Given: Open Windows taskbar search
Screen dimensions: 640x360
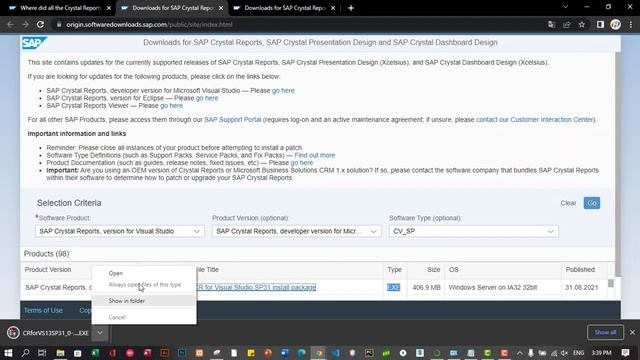Looking at the screenshot, I should tap(25, 353).
